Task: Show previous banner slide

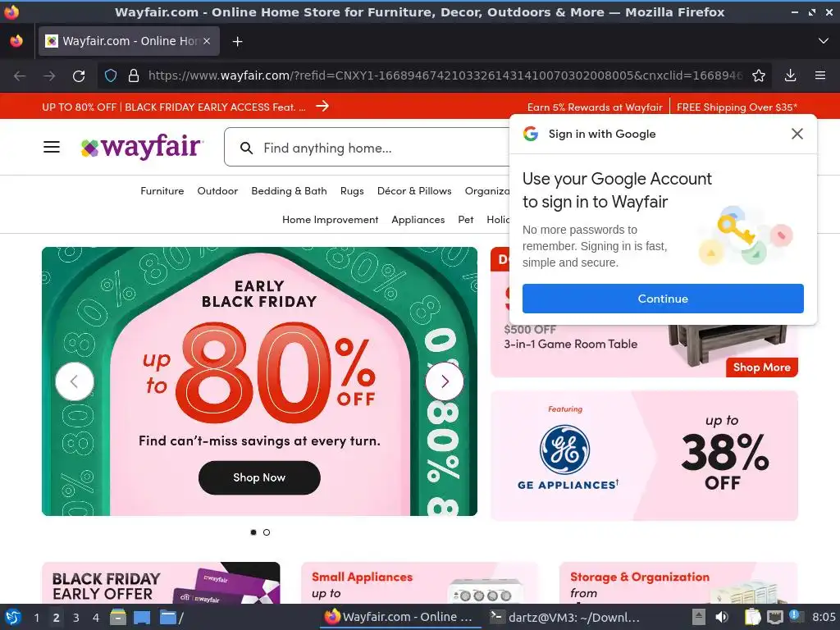Action: [75, 381]
